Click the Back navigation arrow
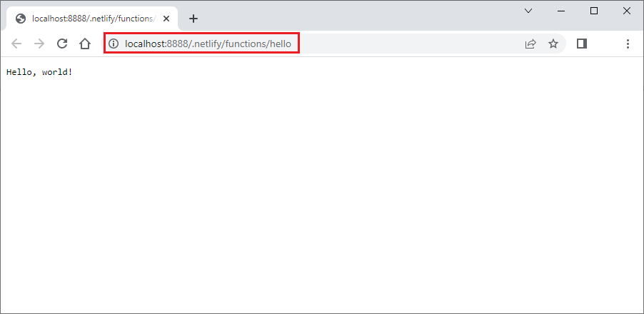Viewport: 644px width, 314px height. (16, 44)
